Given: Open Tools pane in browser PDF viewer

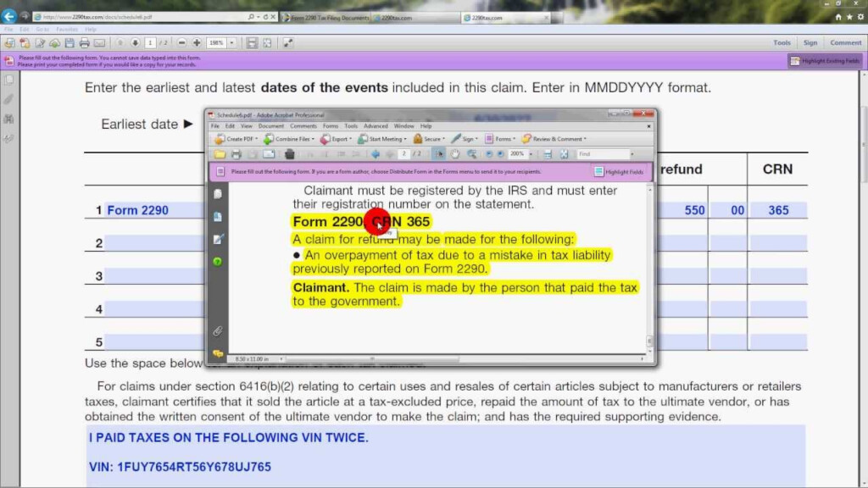Looking at the screenshot, I should tap(782, 42).
